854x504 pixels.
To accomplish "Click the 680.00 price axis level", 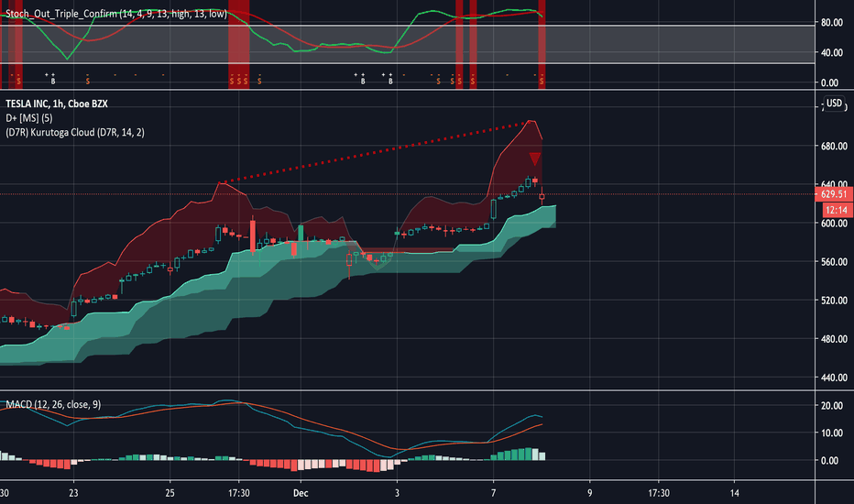I will pos(834,146).
